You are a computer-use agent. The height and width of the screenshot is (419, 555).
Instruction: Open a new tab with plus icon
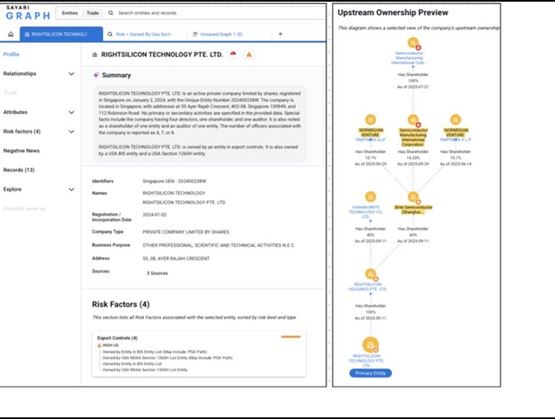(280, 34)
